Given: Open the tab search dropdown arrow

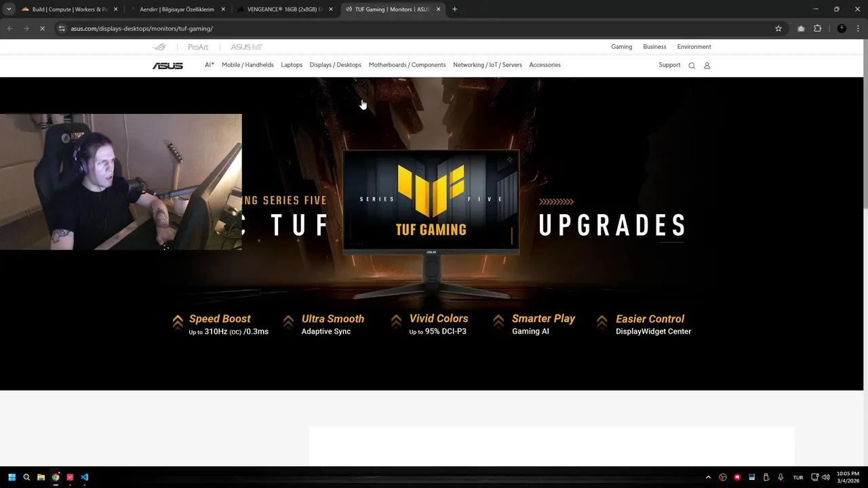Looking at the screenshot, I should (9, 9).
